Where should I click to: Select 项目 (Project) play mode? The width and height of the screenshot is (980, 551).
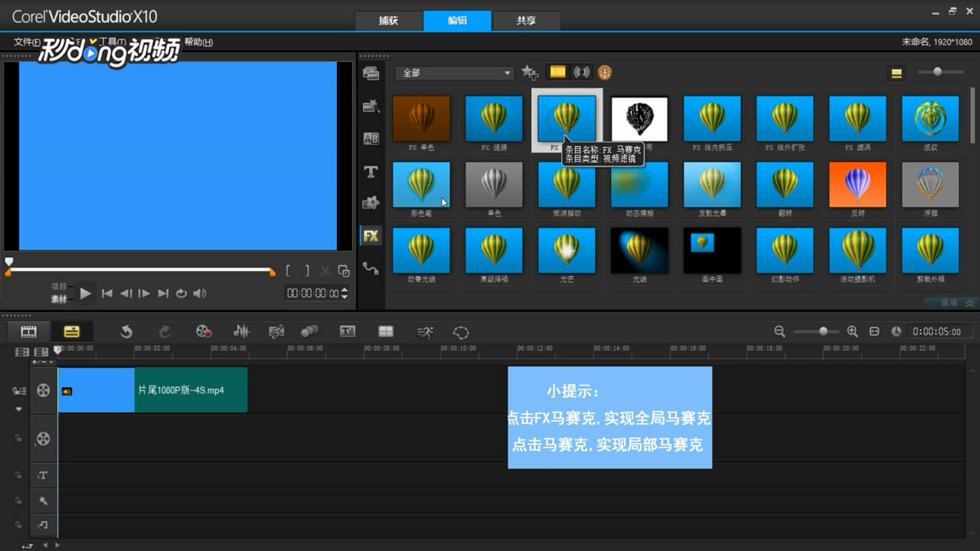tap(59, 286)
